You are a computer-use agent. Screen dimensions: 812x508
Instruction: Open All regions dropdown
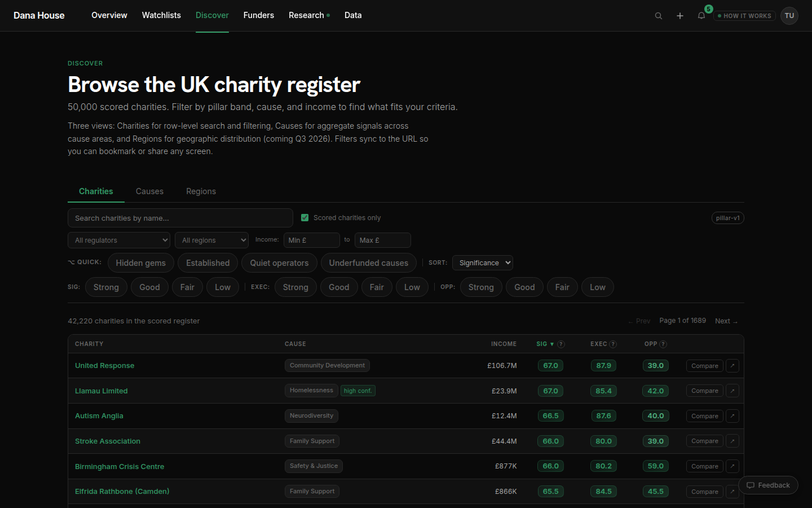(211, 240)
